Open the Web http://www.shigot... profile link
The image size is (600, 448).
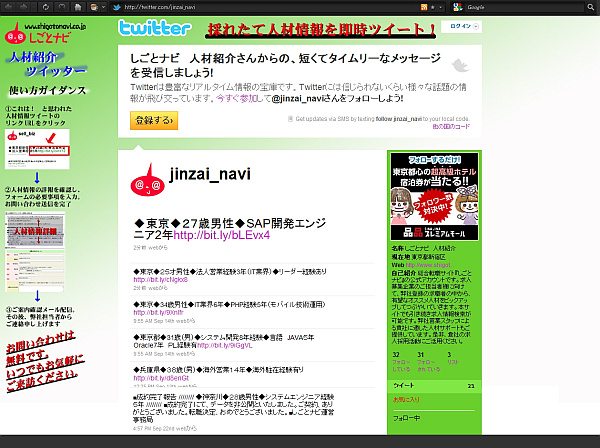[429, 265]
